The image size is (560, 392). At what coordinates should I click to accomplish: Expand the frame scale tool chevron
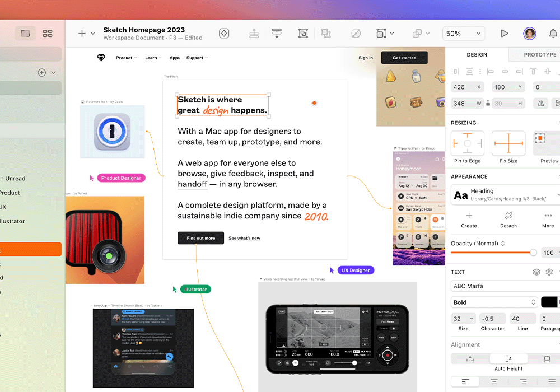(392, 34)
